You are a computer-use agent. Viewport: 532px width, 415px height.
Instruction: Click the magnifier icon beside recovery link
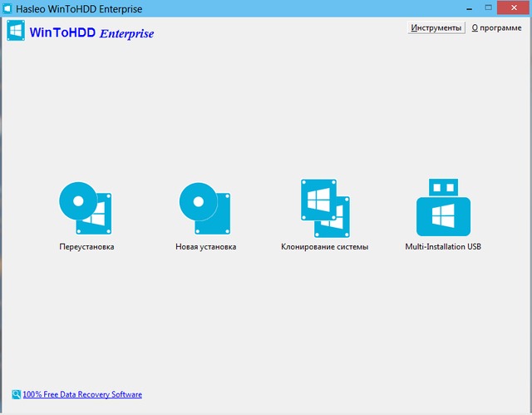17,394
